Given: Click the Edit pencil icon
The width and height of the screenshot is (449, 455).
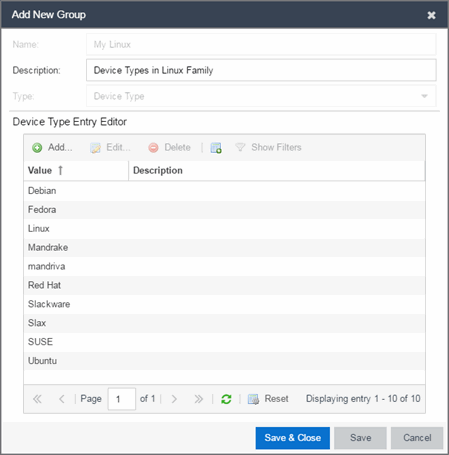Looking at the screenshot, I should (x=95, y=148).
